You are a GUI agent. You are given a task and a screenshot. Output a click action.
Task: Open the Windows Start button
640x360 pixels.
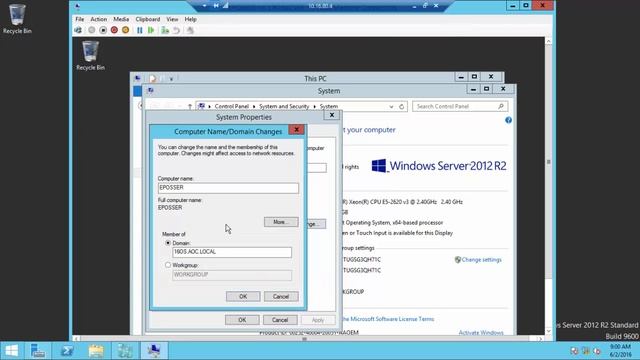[x=11, y=351]
